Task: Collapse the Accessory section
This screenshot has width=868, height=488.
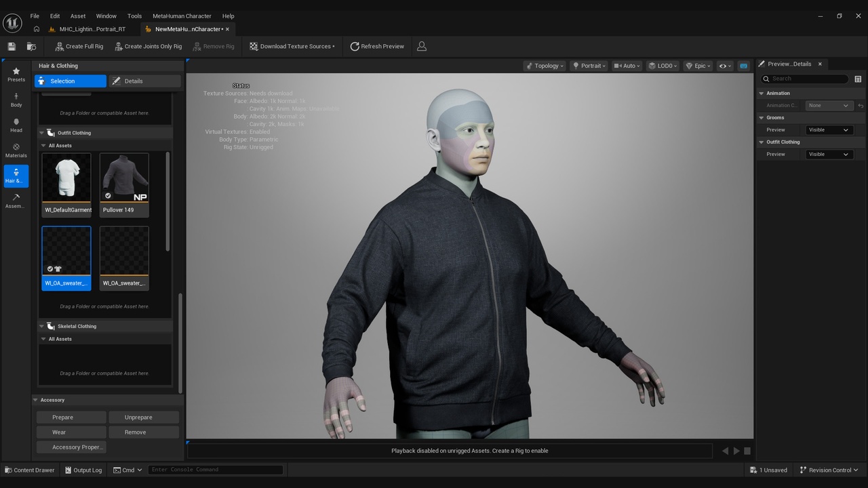Action: pyautogui.click(x=36, y=400)
